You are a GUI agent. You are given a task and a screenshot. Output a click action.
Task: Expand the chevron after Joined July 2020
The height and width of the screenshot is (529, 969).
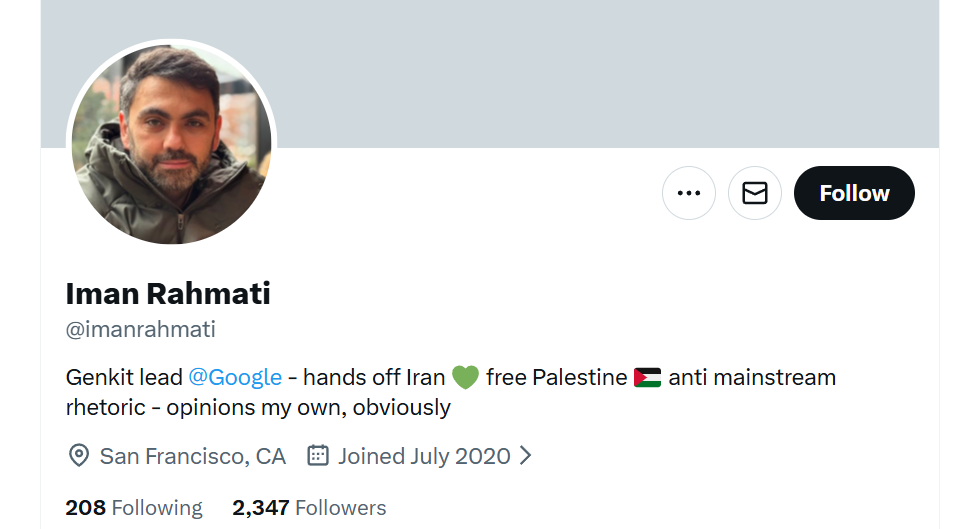point(526,457)
